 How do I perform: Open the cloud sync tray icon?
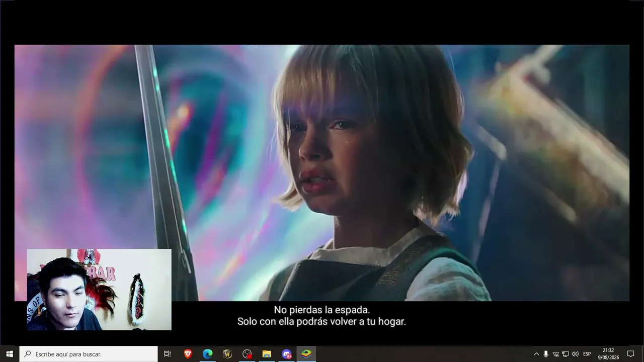click(556, 354)
